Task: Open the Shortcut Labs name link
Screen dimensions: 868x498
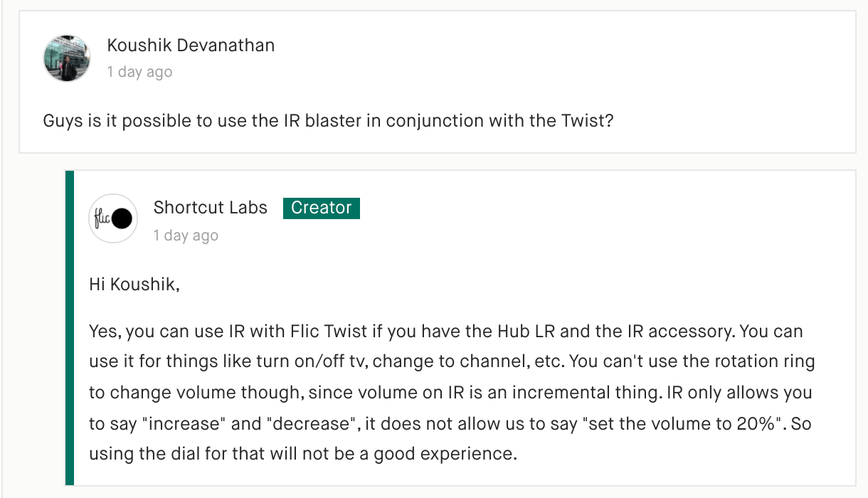Action: 211,208
